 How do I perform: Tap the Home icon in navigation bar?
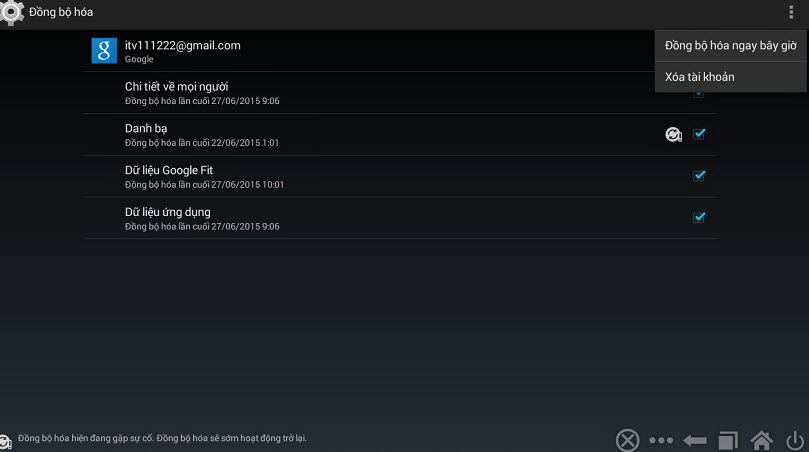[x=762, y=440]
